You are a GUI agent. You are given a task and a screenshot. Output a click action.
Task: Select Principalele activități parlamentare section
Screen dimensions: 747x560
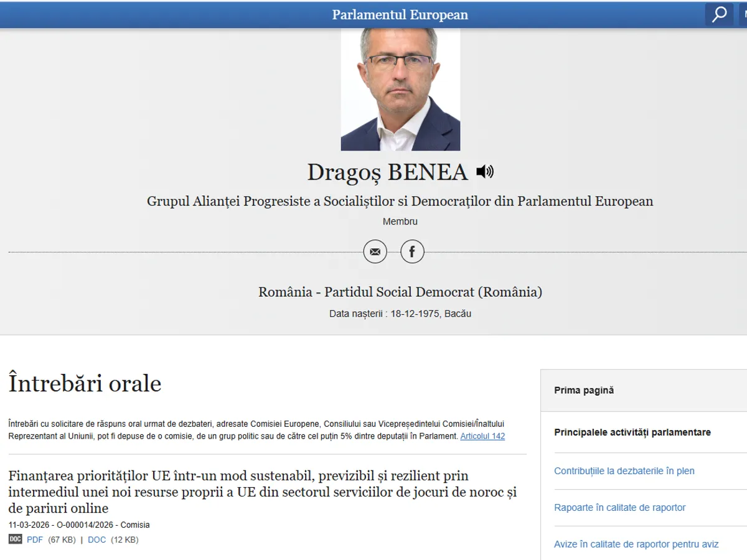(632, 432)
